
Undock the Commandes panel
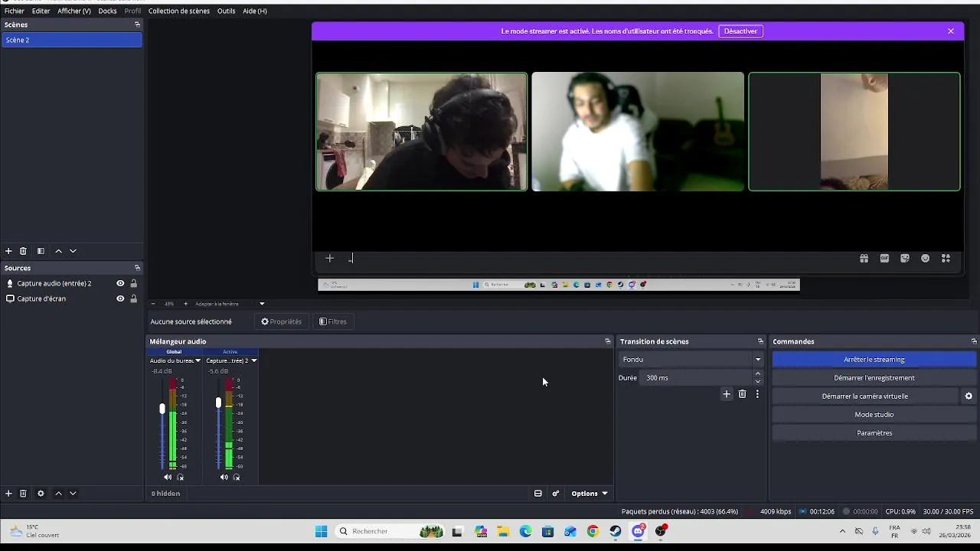coord(974,341)
